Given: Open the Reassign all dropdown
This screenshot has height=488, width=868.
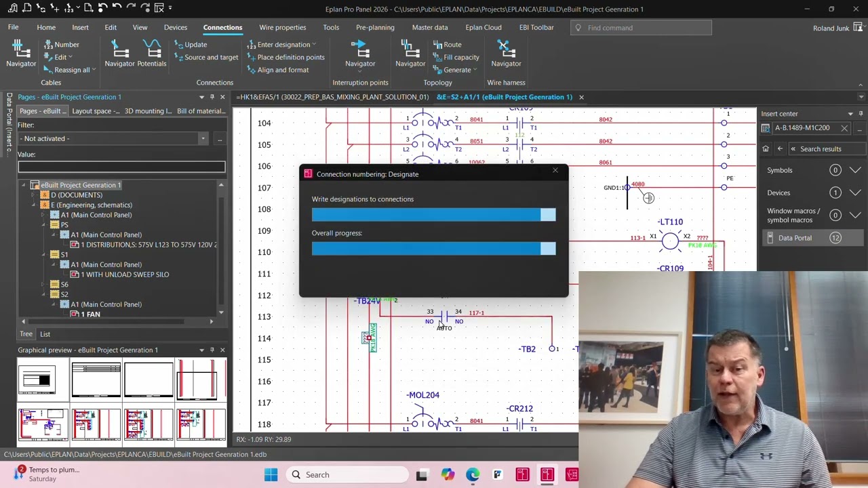Looking at the screenshot, I should [69, 70].
